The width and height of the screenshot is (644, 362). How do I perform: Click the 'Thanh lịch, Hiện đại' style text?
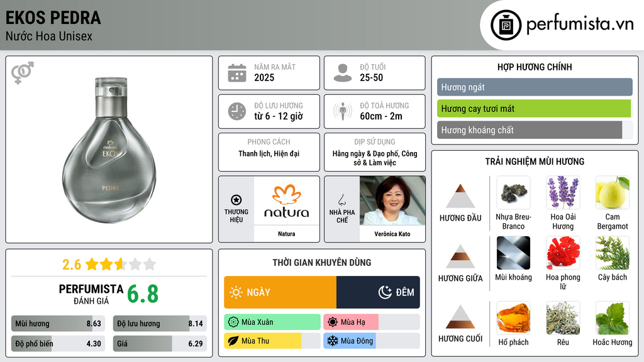pos(269,154)
